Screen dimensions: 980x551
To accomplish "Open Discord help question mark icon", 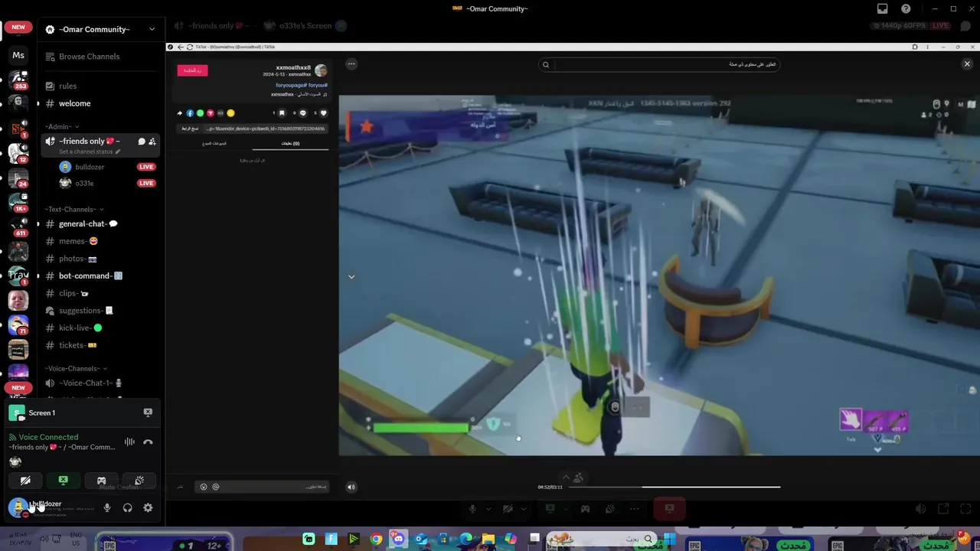I will 906,8.
